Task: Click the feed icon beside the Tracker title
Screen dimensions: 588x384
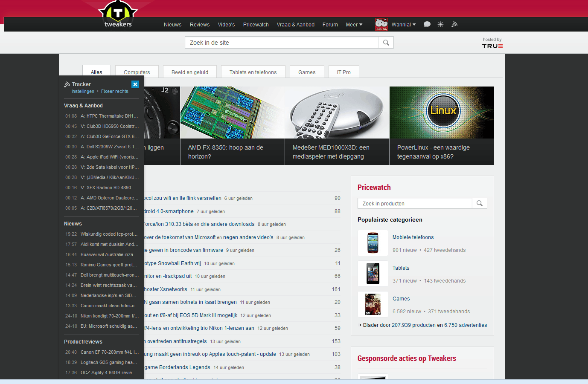Action: 67,84
